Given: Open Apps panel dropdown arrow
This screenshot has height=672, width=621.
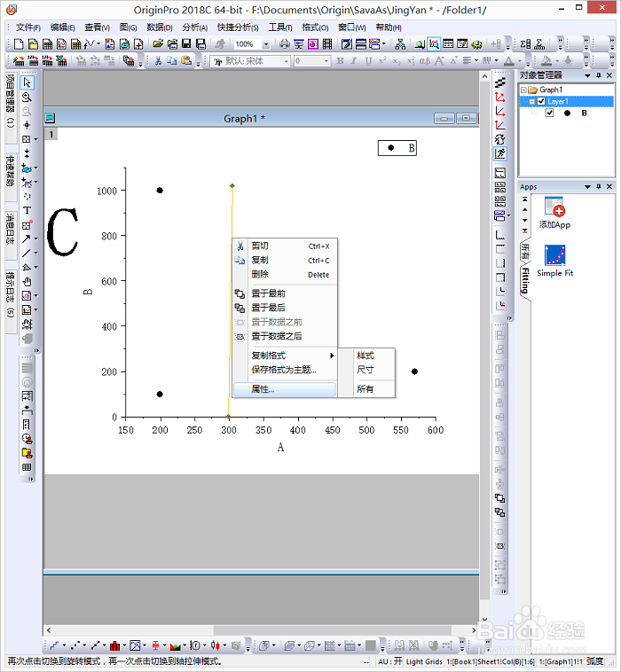Looking at the screenshot, I should [587, 187].
